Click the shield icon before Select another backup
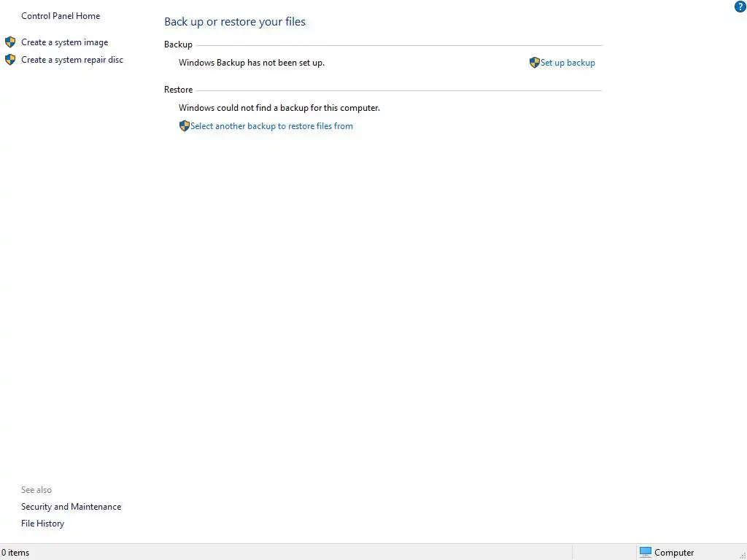The height and width of the screenshot is (560, 747). [x=185, y=125]
